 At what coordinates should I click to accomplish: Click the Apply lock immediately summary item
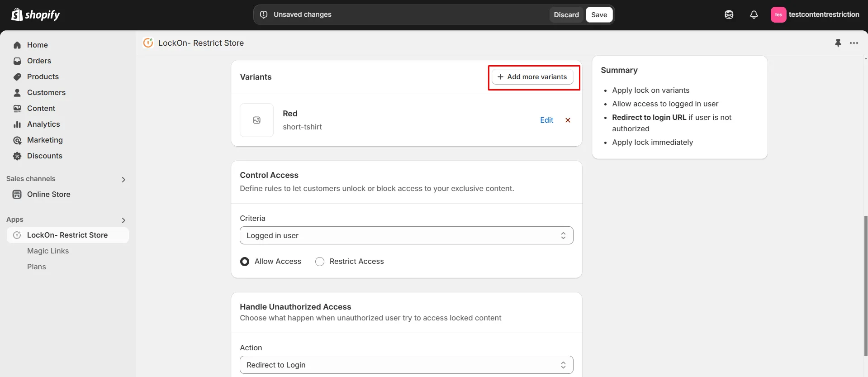click(x=652, y=142)
